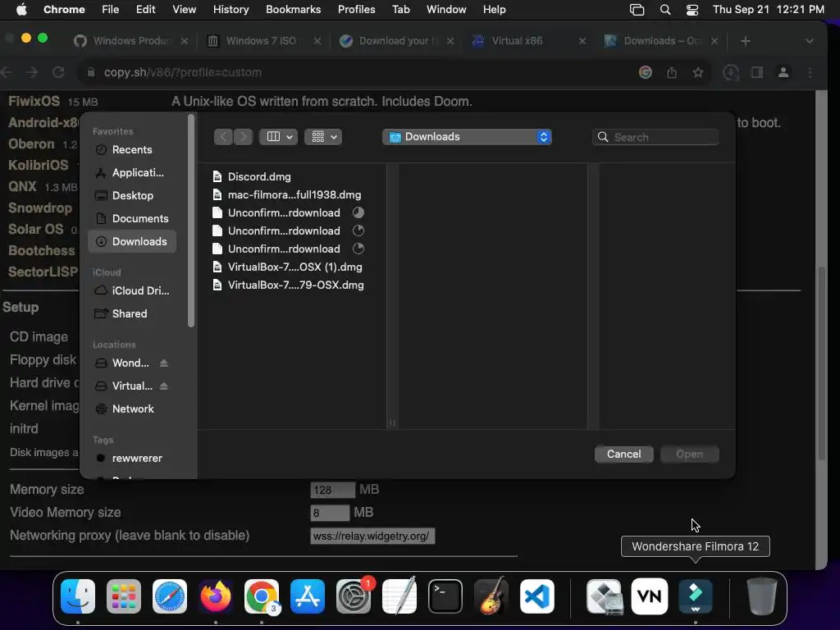Image resolution: width=840 pixels, height=630 pixels.
Task: Click the Networking proxy field
Action: coord(372,536)
